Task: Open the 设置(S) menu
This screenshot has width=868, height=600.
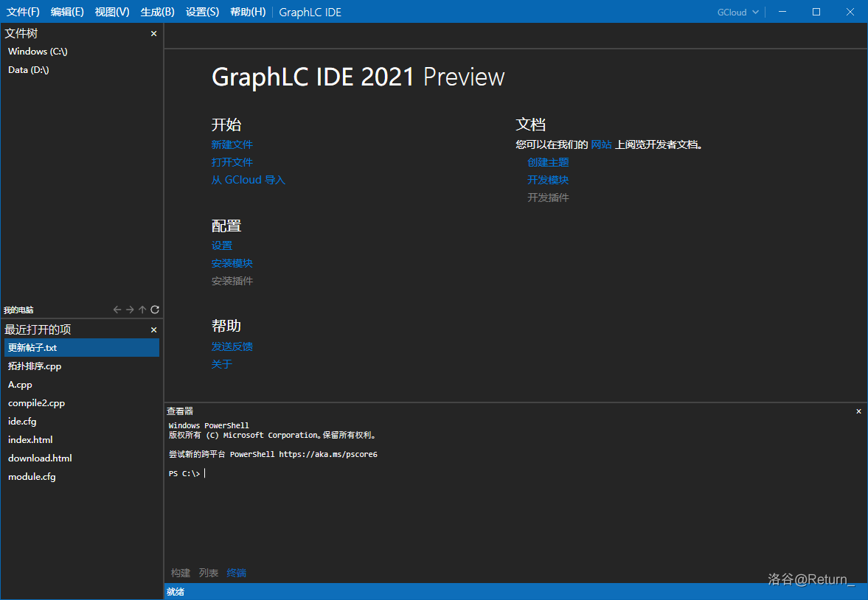Action: point(202,13)
